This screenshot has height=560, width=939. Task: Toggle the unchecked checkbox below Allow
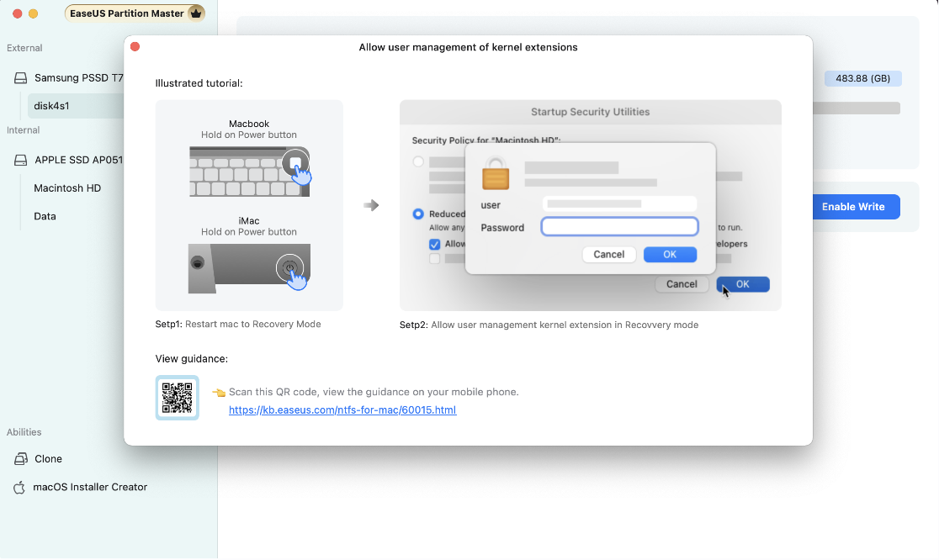tap(435, 258)
